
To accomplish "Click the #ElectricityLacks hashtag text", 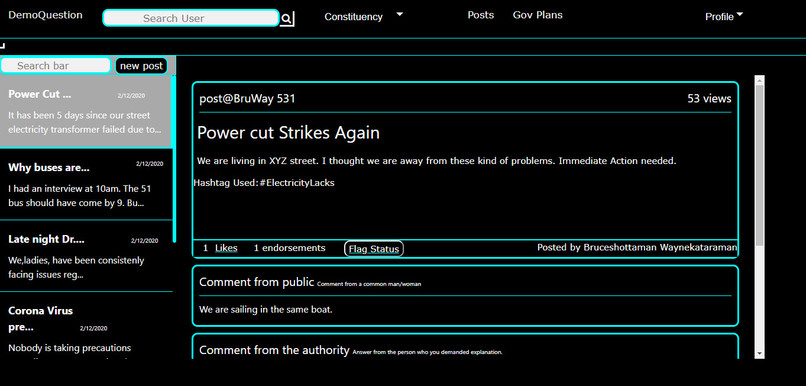I will [x=297, y=182].
